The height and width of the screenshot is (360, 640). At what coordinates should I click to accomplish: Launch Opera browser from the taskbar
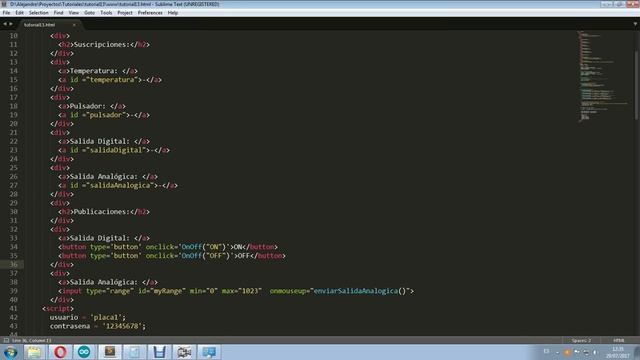[x=60, y=352]
